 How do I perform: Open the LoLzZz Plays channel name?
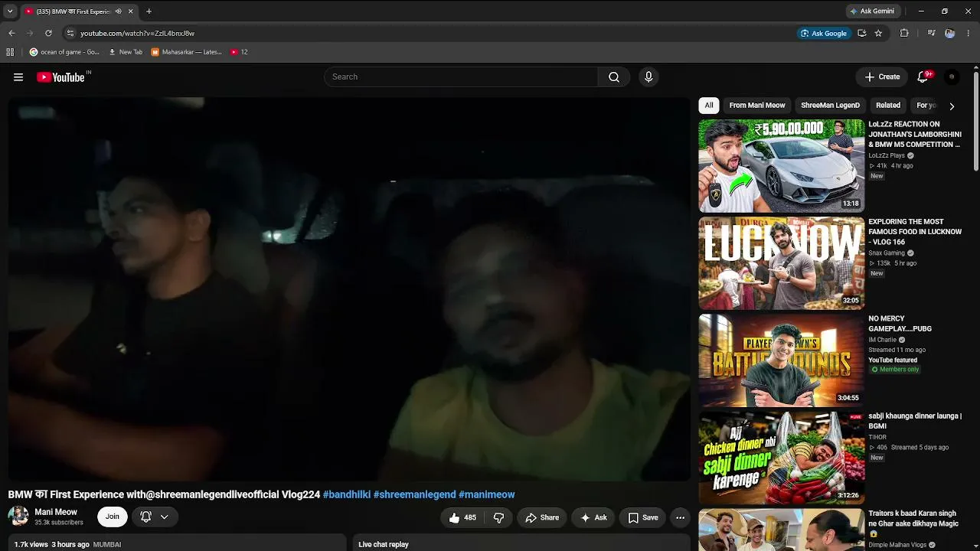click(x=887, y=155)
